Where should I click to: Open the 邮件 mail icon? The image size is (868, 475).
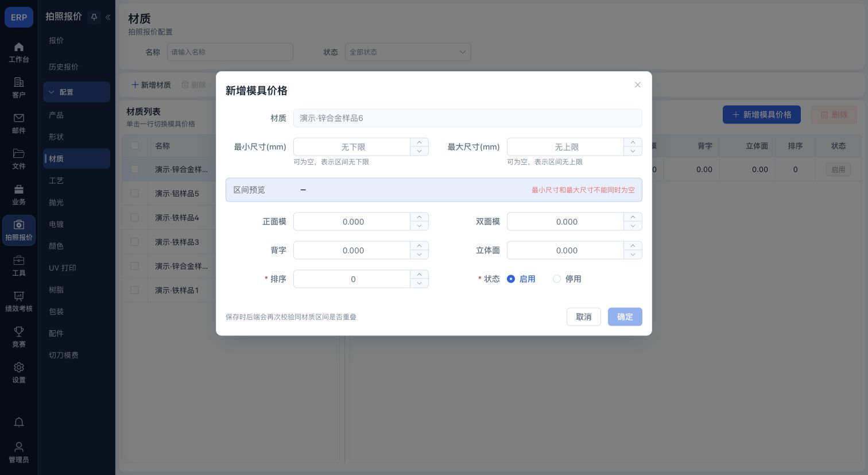pos(19,118)
